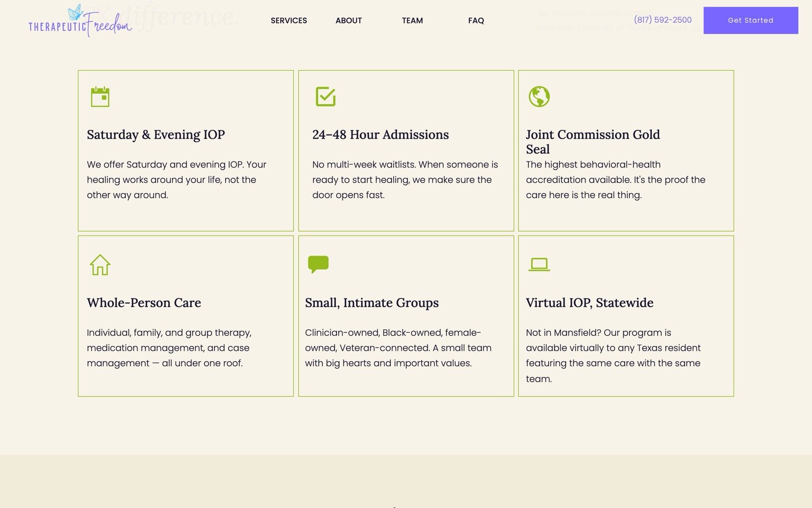Viewport: 812px width, 508px height.
Task: Click the paragraph starting 'Not in Mansfield?'
Action: pyautogui.click(x=614, y=356)
